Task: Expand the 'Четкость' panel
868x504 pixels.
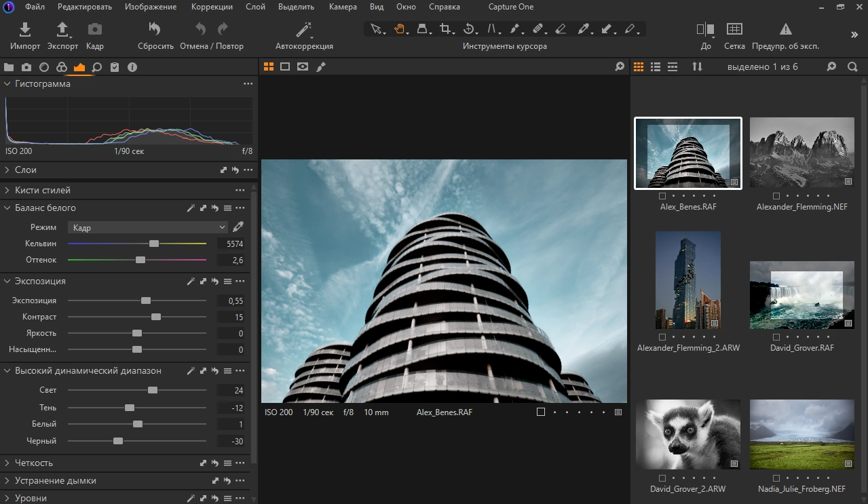Action: click(7, 463)
